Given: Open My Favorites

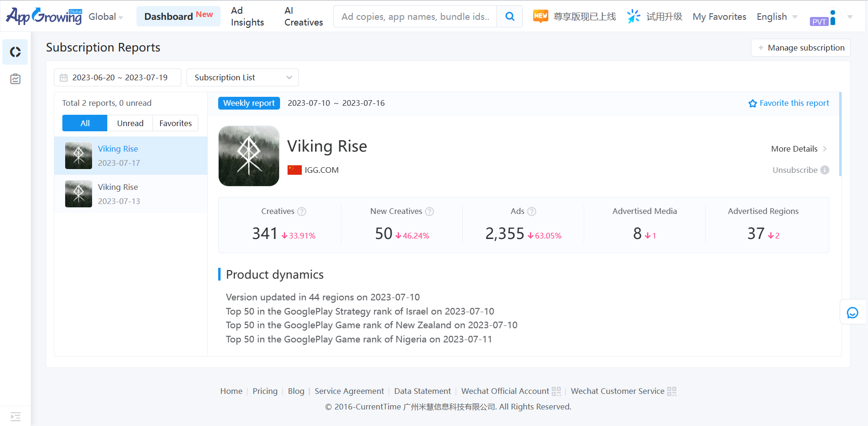Looking at the screenshot, I should click(x=719, y=17).
